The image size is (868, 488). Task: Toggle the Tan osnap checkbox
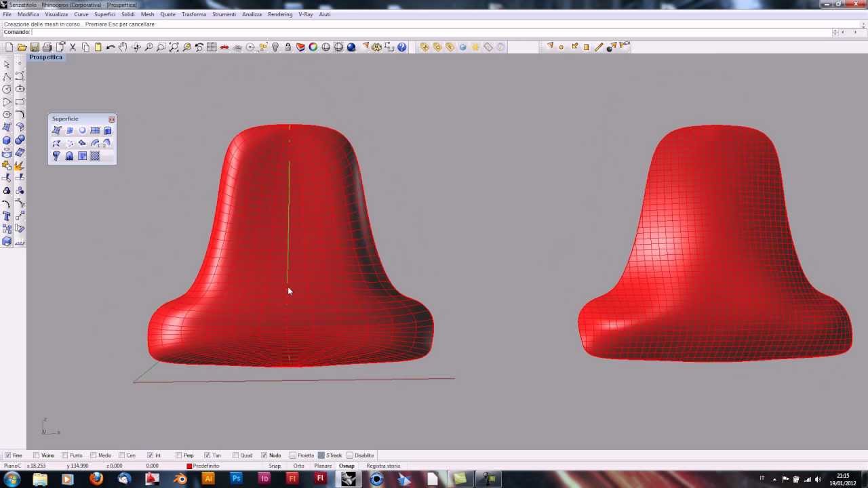208,455
